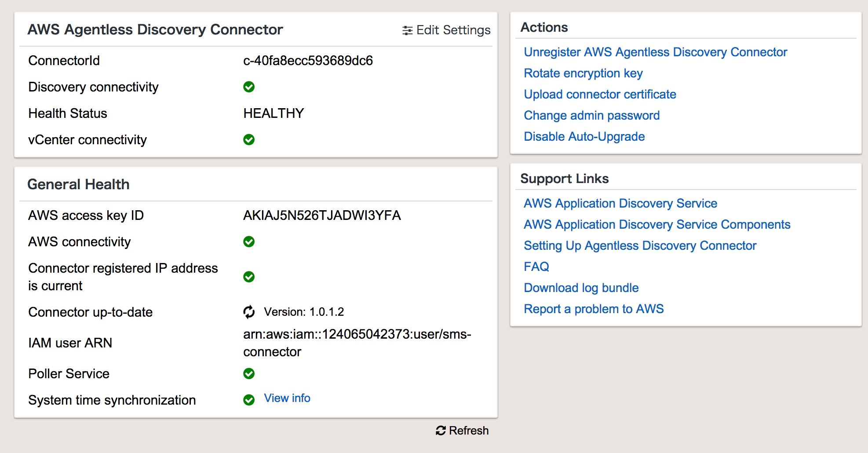
Task: View info about system time synchronization
Action: (287, 398)
